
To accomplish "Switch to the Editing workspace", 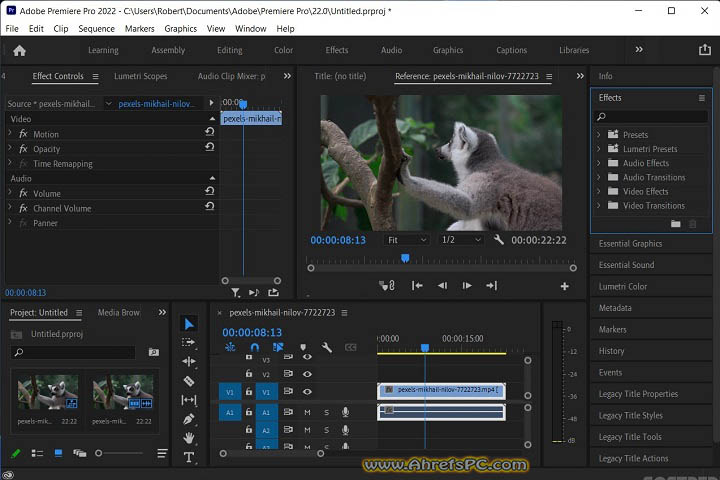I will (x=230, y=50).
